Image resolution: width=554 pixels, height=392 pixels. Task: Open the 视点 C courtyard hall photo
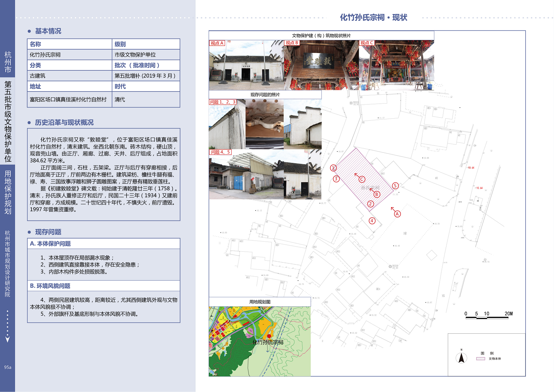397,65
